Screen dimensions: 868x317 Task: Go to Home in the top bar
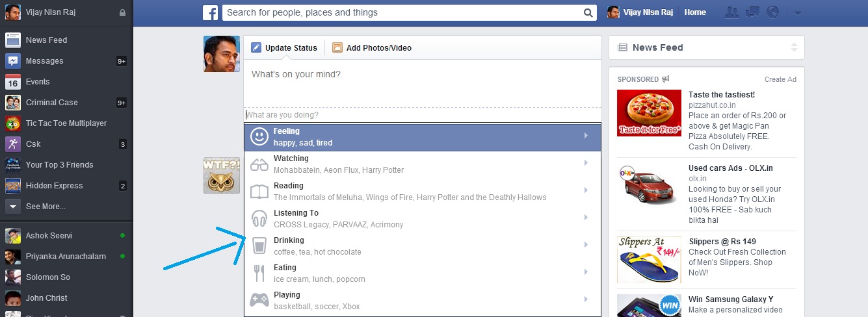tap(695, 12)
